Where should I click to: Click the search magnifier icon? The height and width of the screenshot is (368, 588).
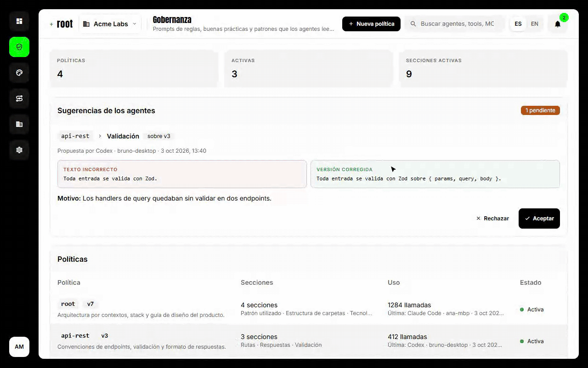[413, 24]
